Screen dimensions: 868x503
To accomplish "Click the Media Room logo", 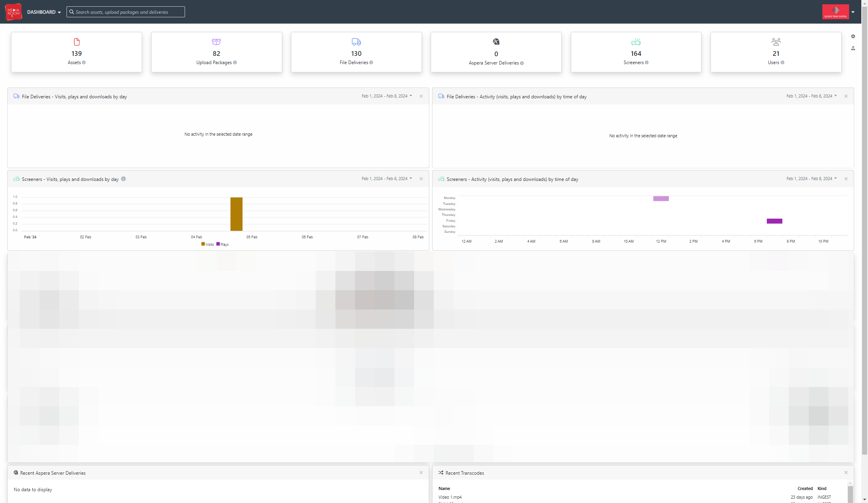I will (x=13, y=12).
